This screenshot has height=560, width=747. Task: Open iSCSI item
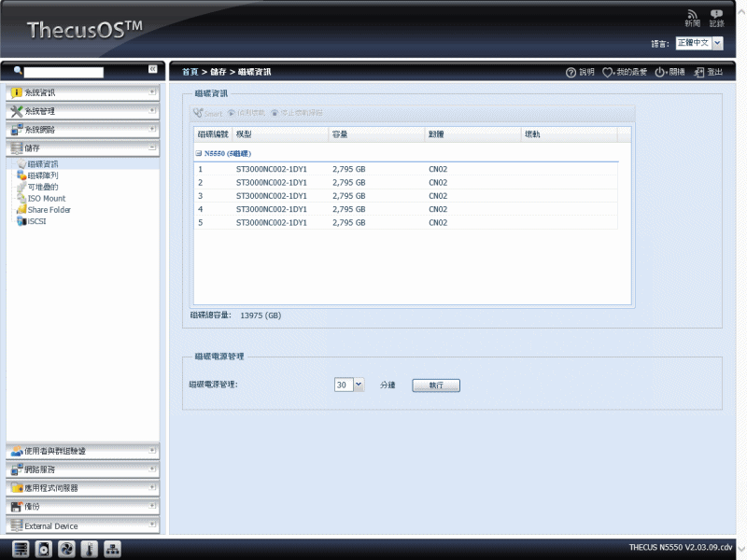coord(36,221)
